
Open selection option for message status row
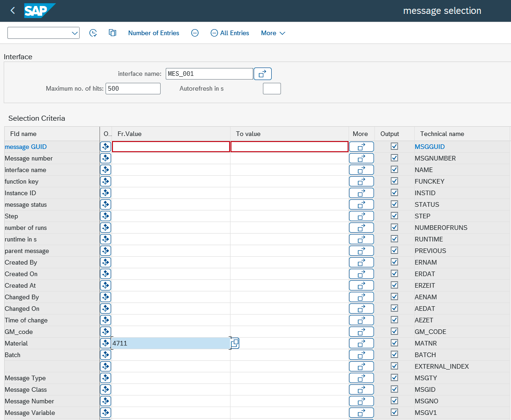[x=106, y=204]
